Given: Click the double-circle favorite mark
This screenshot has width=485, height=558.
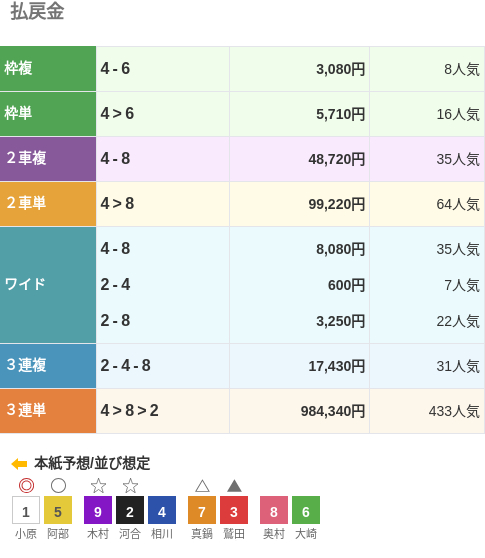Looking at the screenshot, I should 26,485.
